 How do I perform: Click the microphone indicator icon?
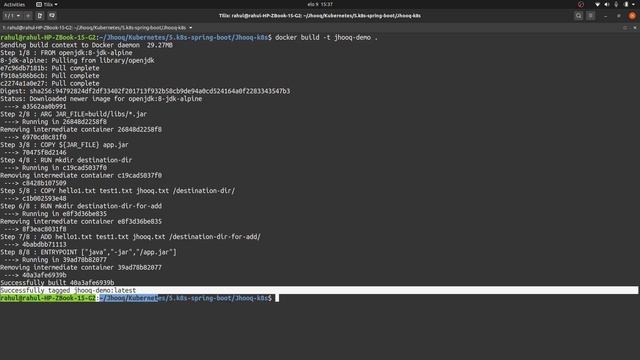(616, 4)
